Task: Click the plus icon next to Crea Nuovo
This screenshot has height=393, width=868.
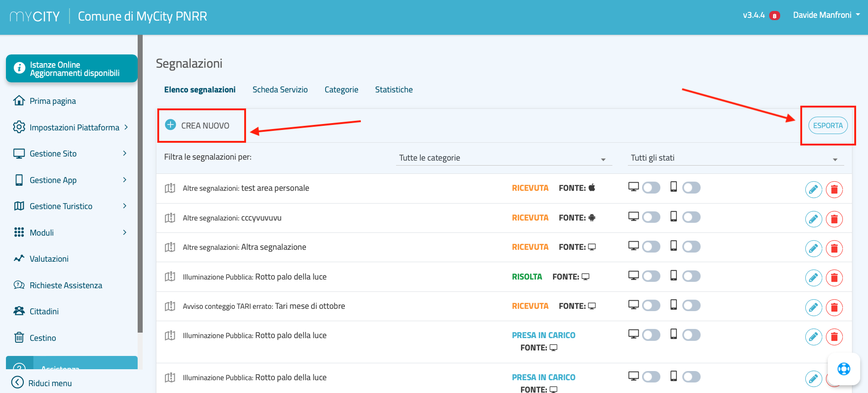Action: point(171,125)
